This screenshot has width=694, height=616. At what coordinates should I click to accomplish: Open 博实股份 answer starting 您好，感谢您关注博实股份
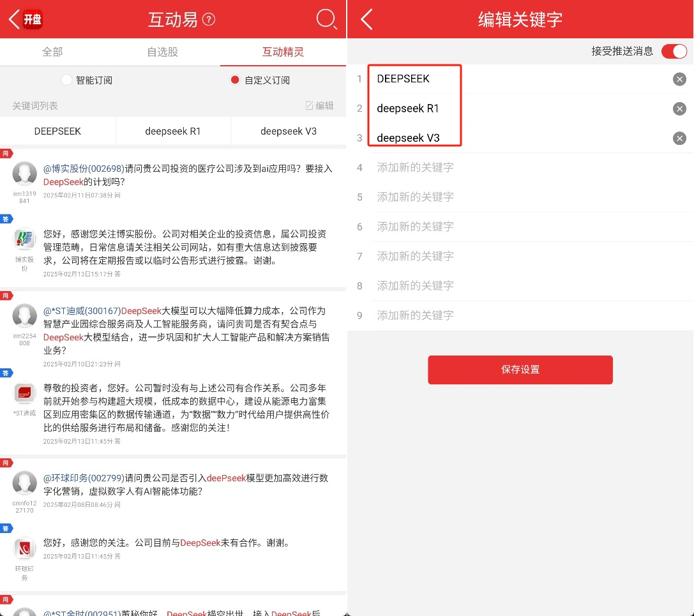[185, 247]
